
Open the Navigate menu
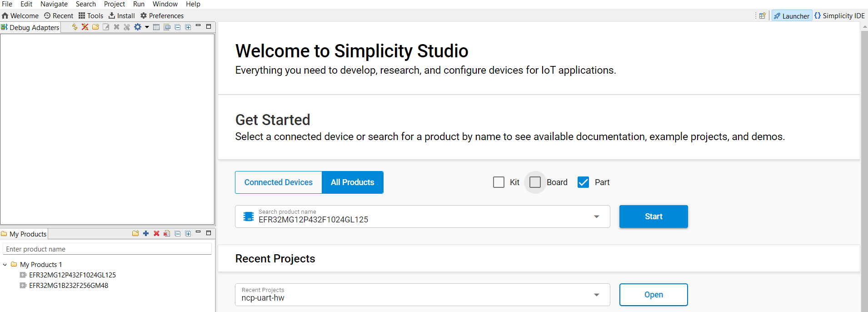click(54, 4)
